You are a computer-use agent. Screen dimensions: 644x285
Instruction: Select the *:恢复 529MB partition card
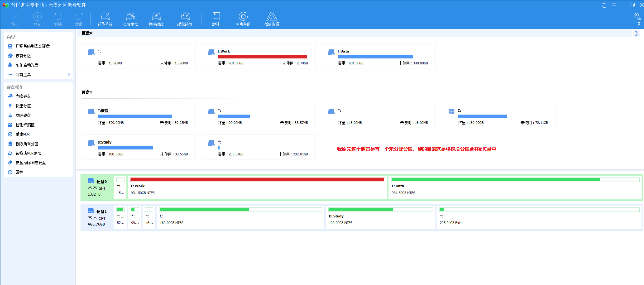[x=139, y=115]
